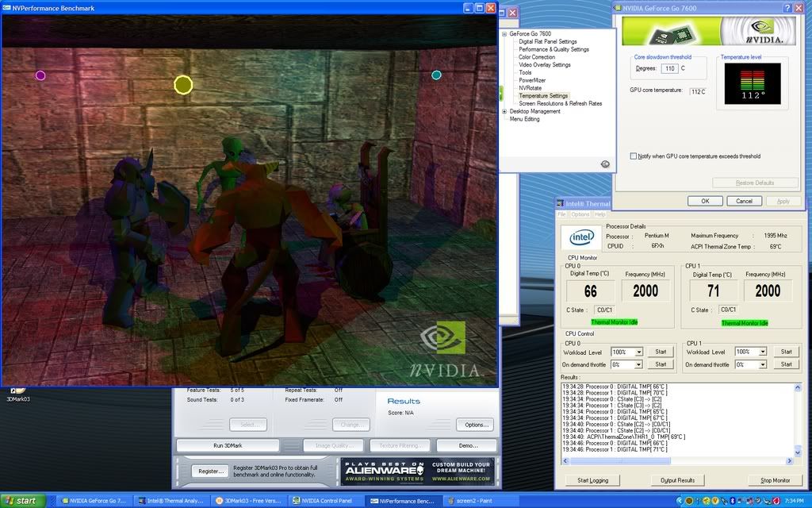The image size is (812, 508).
Task: Select Digital Flat Panel Settings in tree
Action: pyautogui.click(x=547, y=41)
